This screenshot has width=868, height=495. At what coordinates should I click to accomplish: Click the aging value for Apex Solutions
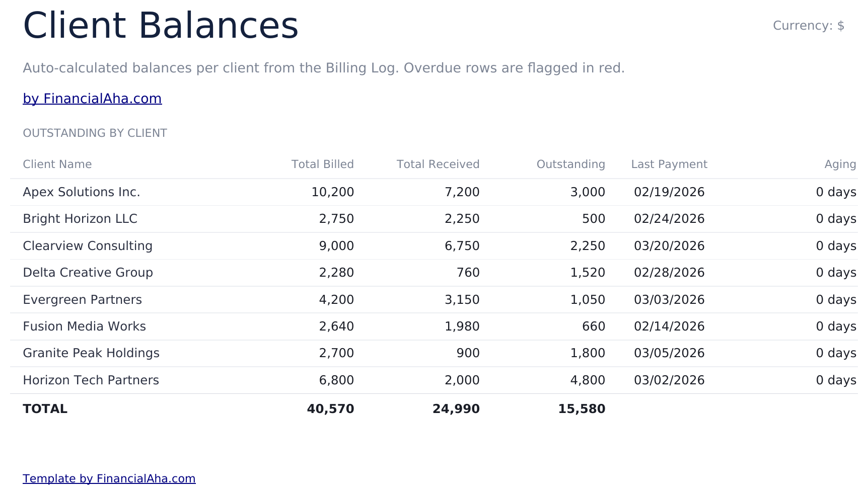pyautogui.click(x=836, y=192)
